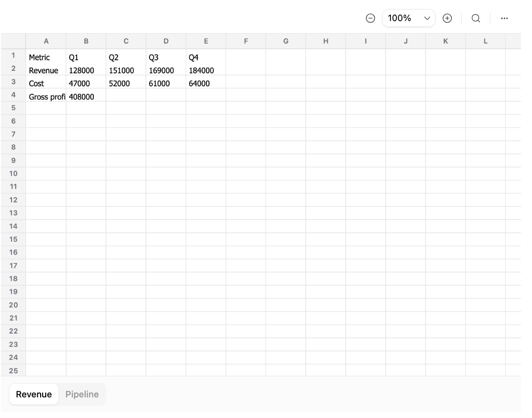
Task: Select column J header
Action: point(406,41)
